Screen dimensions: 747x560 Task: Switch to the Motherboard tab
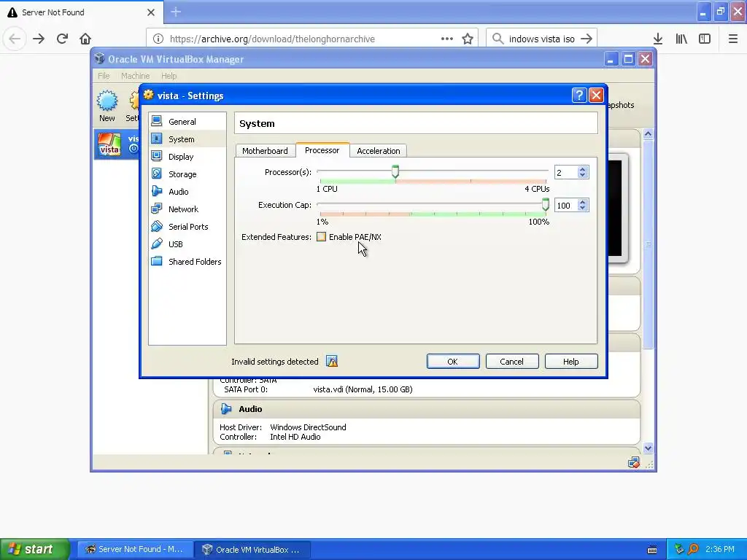tap(265, 150)
